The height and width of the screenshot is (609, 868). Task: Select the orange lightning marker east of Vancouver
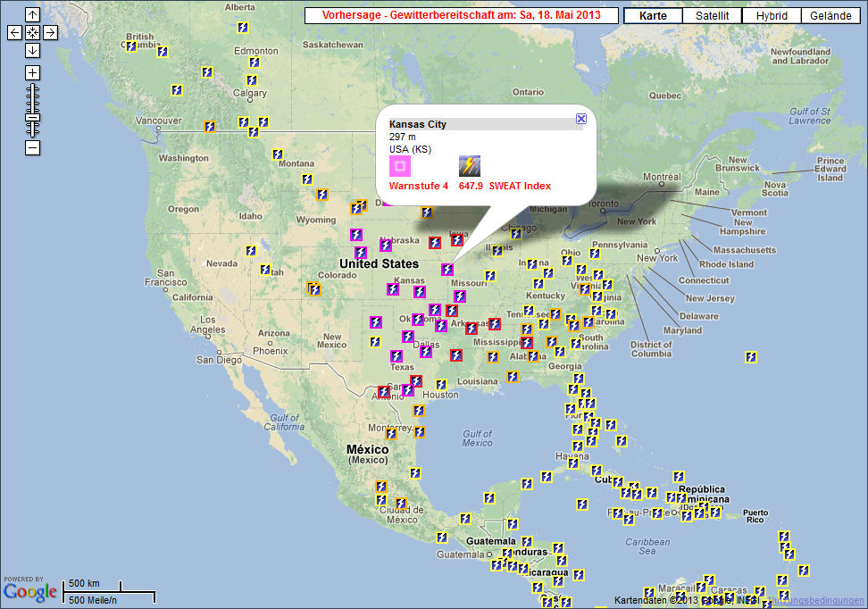209,127
